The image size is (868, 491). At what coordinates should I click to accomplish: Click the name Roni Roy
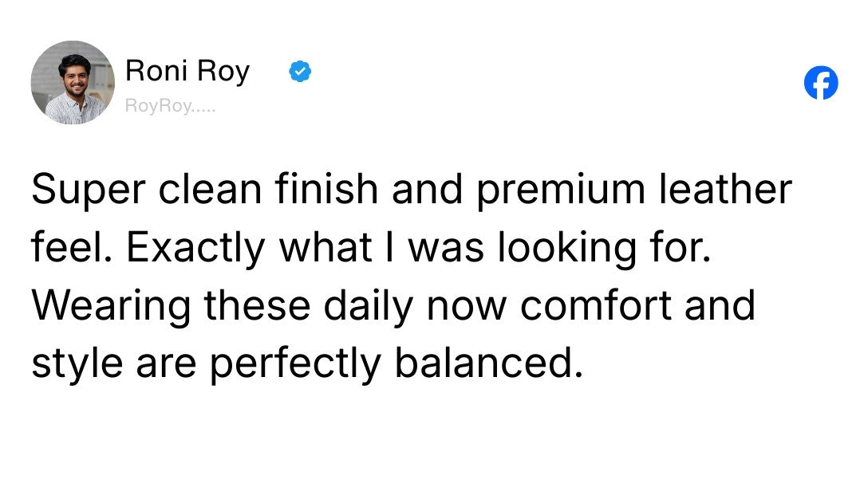pyautogui.click(x=187, y=71)
